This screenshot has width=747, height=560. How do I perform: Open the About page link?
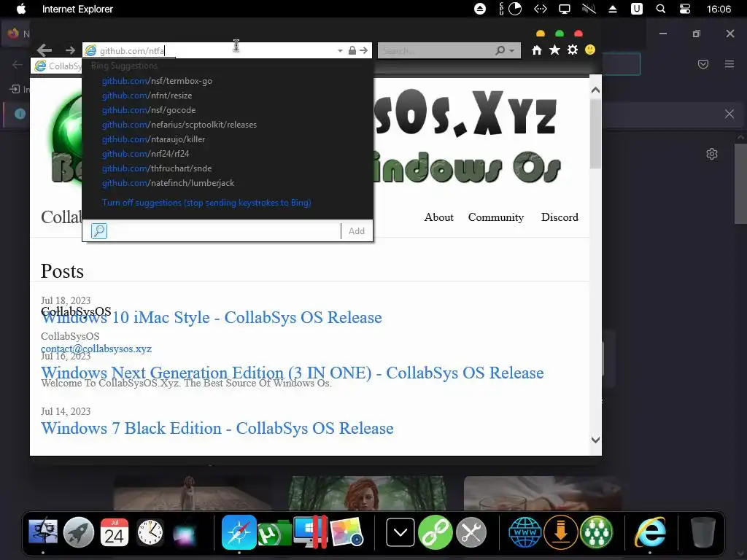[x=438, y=217]
